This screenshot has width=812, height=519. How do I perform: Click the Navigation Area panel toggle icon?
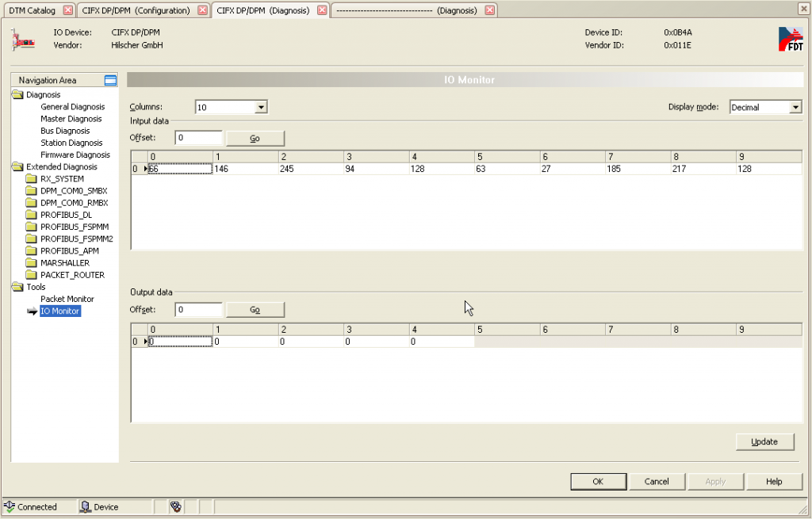click(x=110, y=80)
